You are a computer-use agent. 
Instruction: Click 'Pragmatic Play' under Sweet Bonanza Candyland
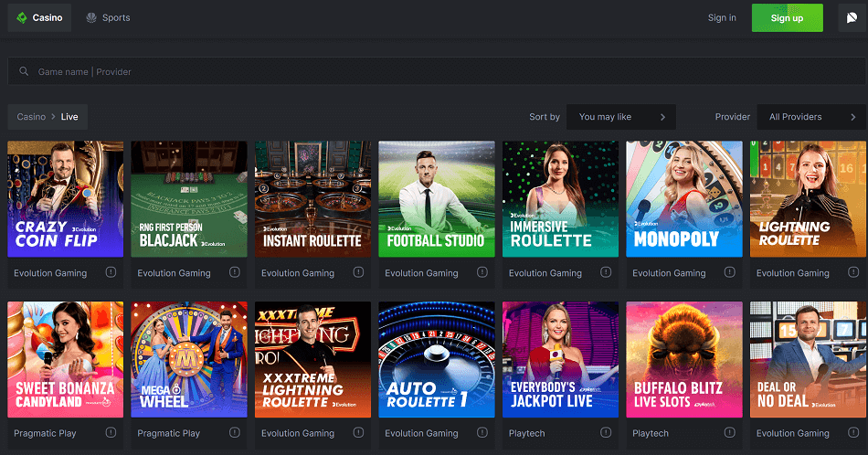coord(45,433)
